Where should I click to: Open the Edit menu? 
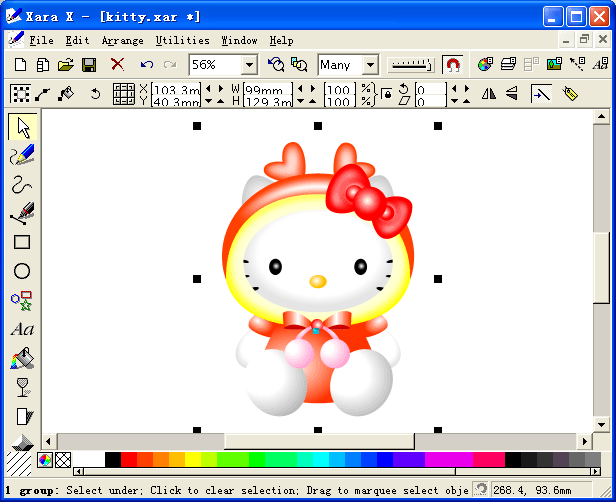[77, 40]
